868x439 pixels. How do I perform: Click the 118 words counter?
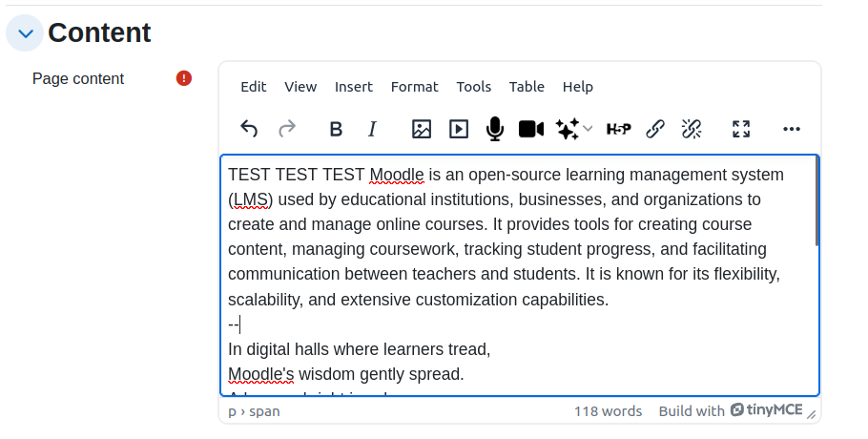tap(608, 411)
